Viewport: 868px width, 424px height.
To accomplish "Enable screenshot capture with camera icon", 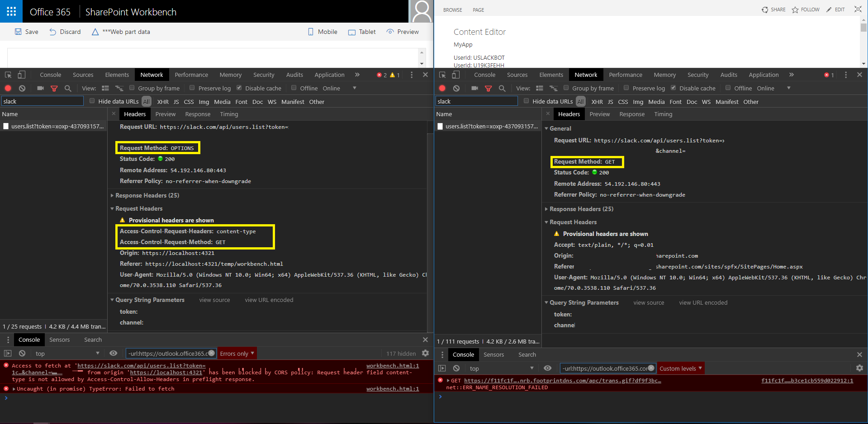I will [x=40, y=88].
